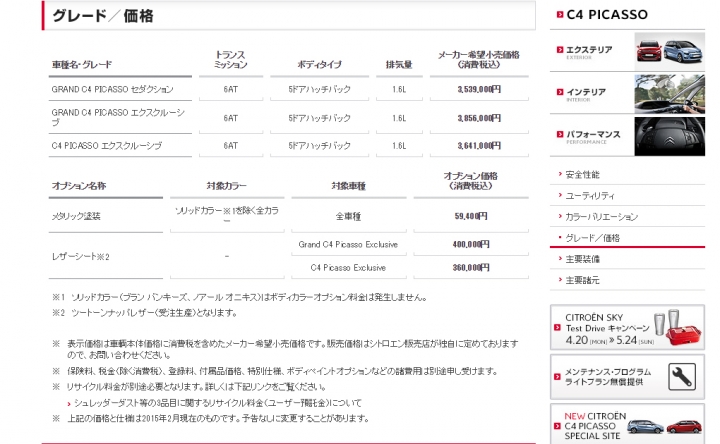Open the シュレッダーダスト recycling fee link

[x=218, y=403]
